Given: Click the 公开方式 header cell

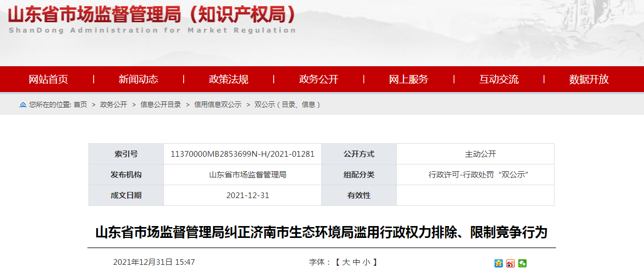Looking at the screenshot, I should pyautogui.click(x=359, y=154).
